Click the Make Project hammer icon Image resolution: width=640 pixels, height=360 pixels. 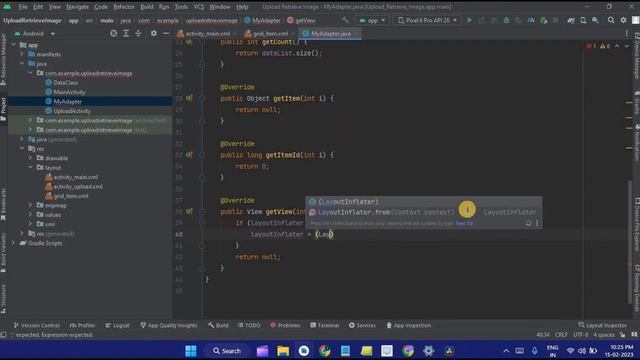(345, 20)
